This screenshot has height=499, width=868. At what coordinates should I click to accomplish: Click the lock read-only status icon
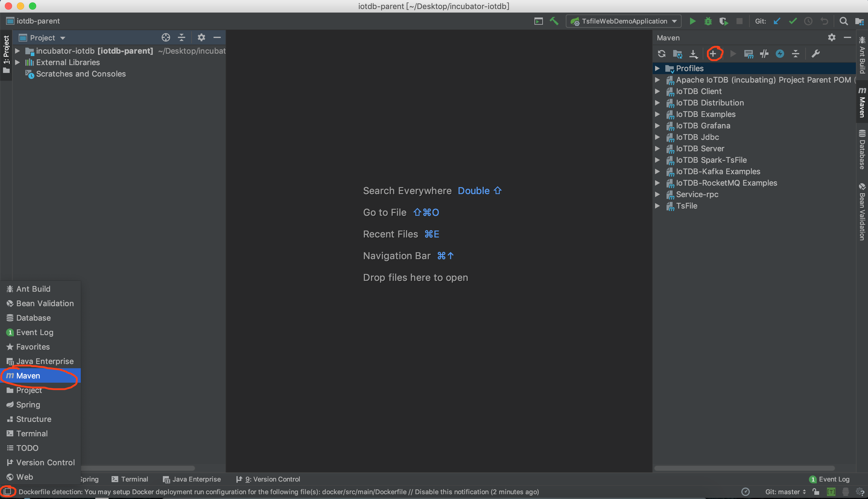click(816, 492)
